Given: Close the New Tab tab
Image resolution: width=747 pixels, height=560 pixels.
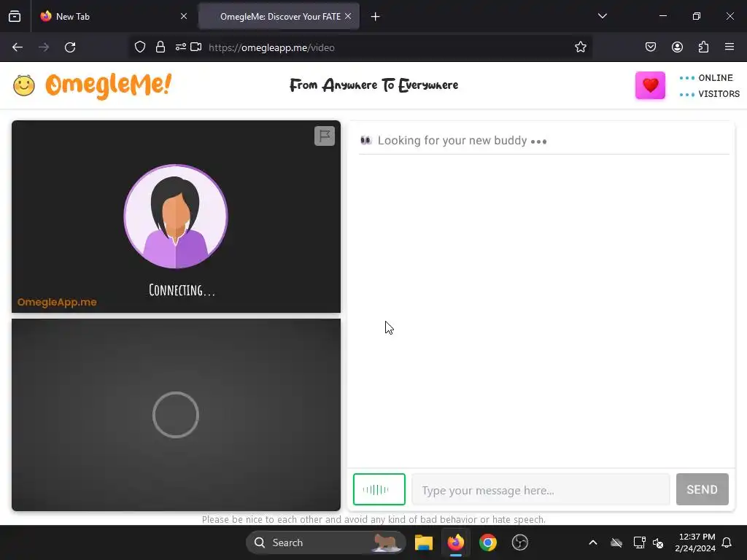Looking at the screenshot, I should click(x=184, y=16).
